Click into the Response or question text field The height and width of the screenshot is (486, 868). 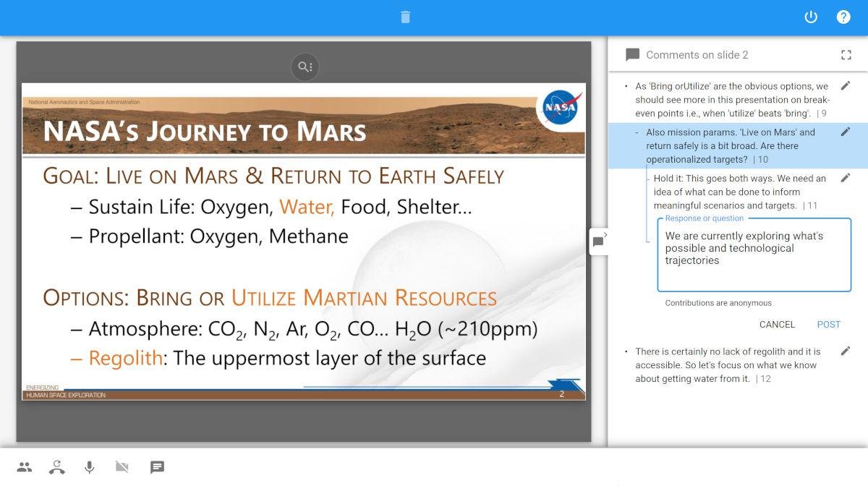(754, 255)
